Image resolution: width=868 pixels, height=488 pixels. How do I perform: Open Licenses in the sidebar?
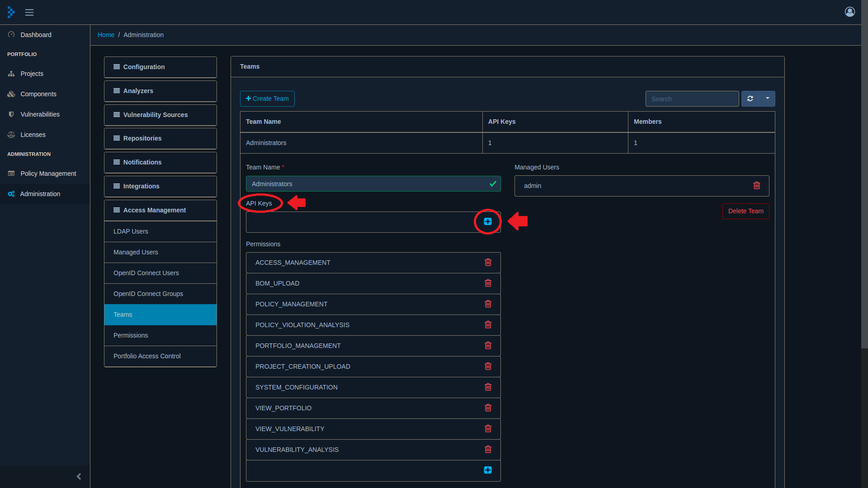45,135
